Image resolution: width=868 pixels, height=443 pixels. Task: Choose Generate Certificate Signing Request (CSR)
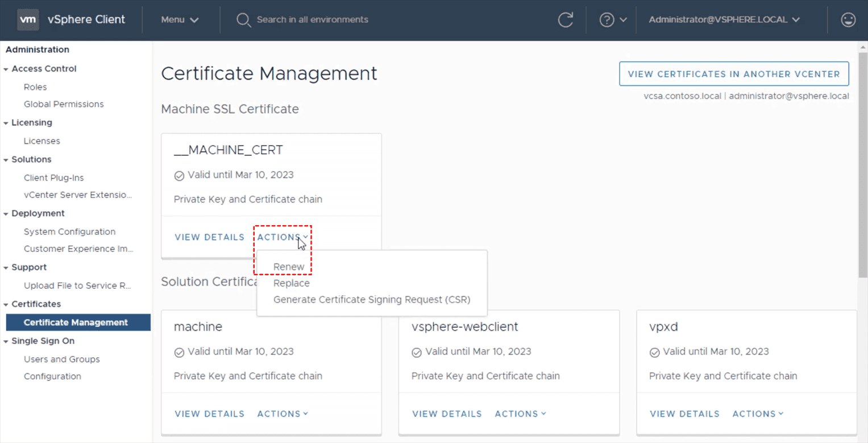click(372, 300)
